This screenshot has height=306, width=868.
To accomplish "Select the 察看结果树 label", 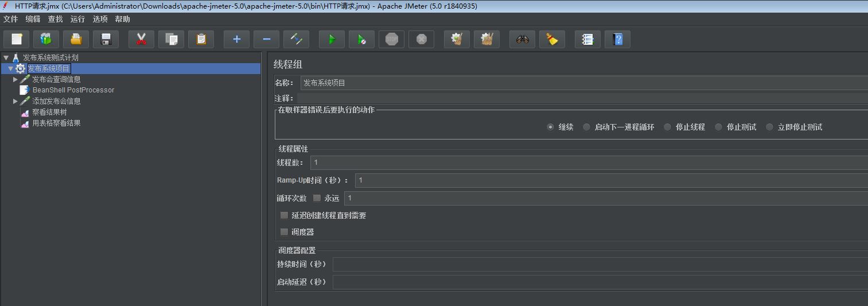I will click(49, 112).
